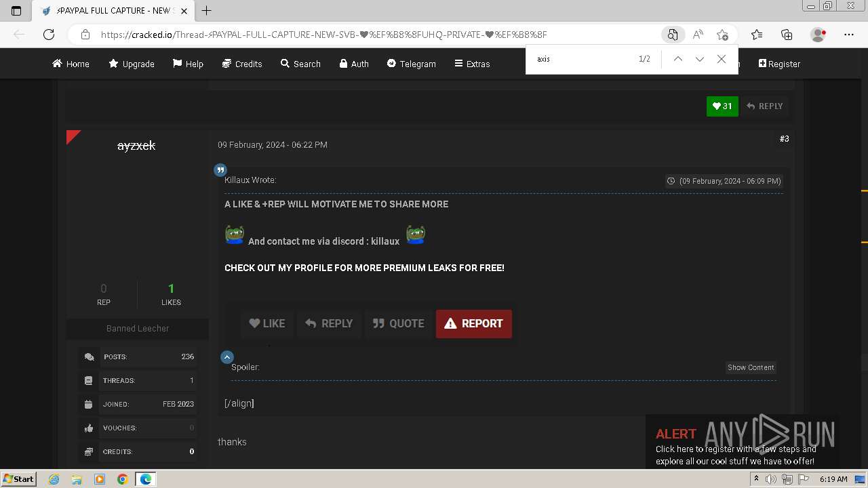This screenshot has height=488, width=868.
Task: Open the Favorites list
Action: tap(757, 35)
